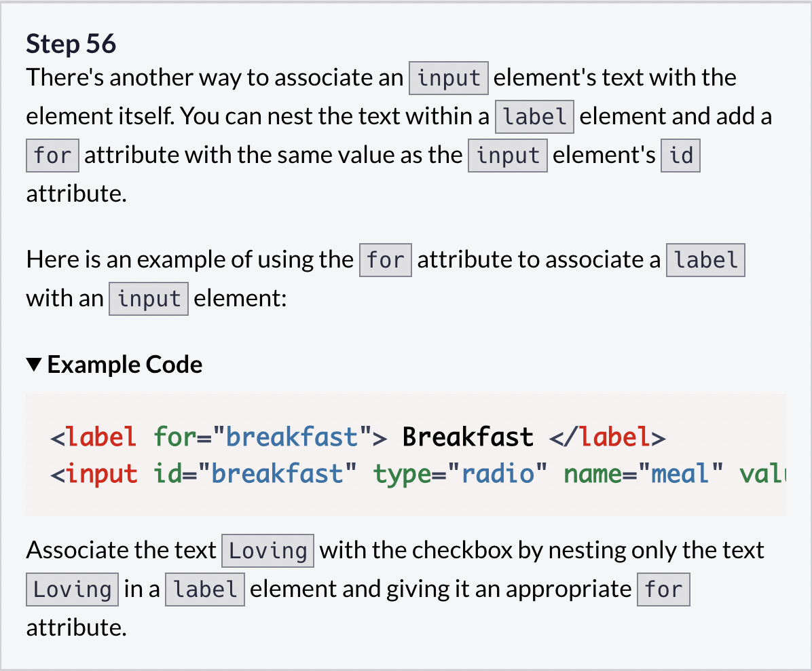Viewport: 812px width, 671px height.
Task: Click the "Step 56" heading
Action: [x=71, y=44]
